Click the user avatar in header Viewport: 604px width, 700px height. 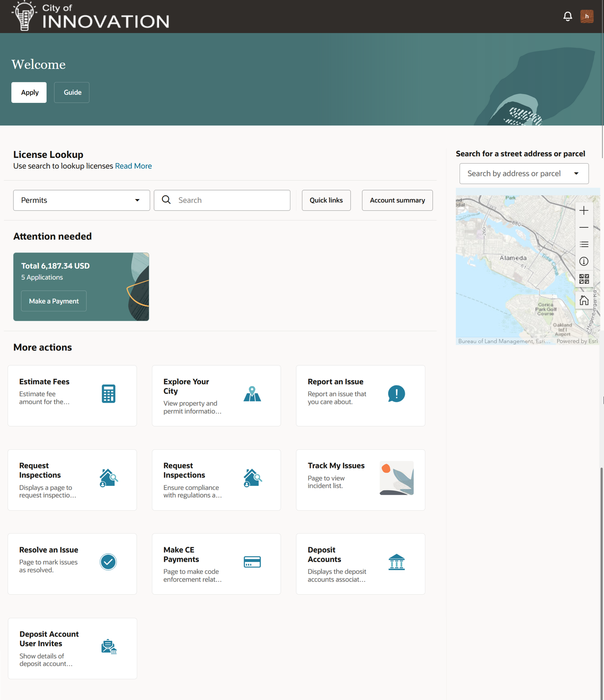(x=587, y=16)
